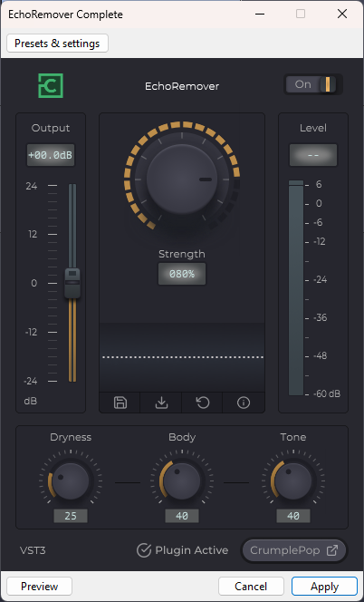The image size is (364, 602).
Task: Click the 080% Strength value field
Action: tap(182, 274)
